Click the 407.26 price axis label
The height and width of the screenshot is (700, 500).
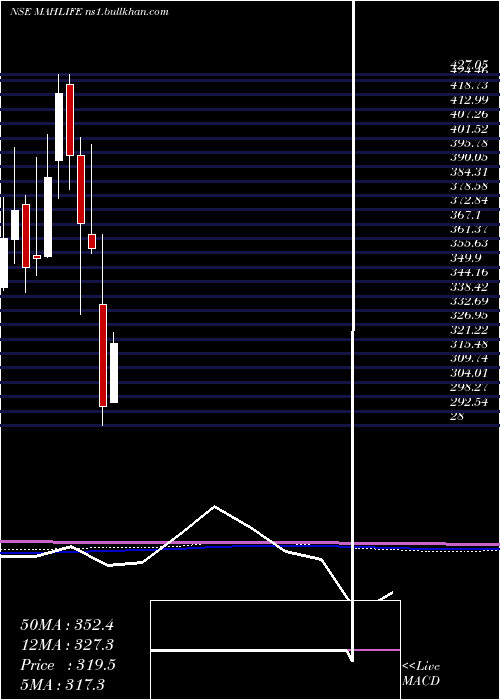pyautogui.click(x=469, y=114)
